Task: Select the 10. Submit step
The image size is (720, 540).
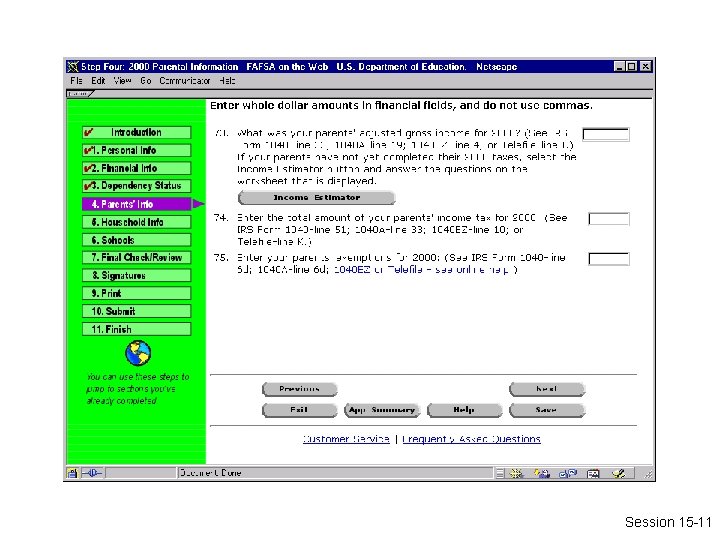Action: tap(137, 311)
